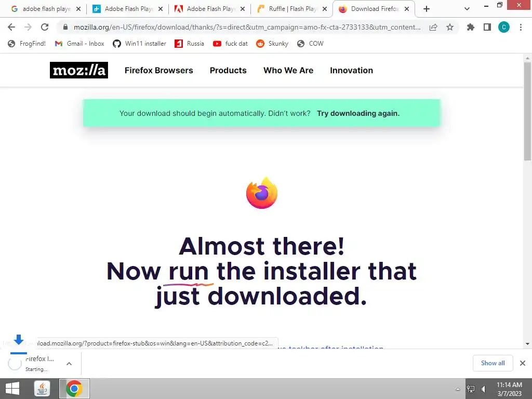Expand the download item options chevron
This screenshot has height=399, width=532.
[x=69, y=363]
